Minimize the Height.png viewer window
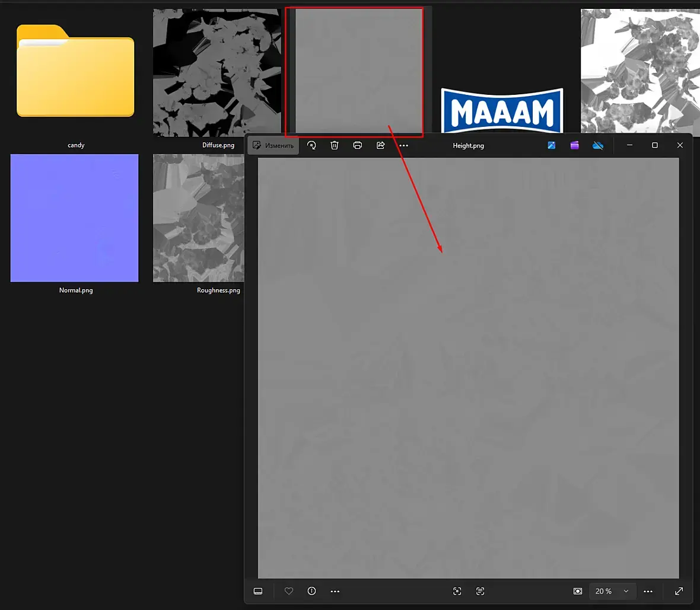The height and width of the screenshot is (610, 700). point(629,145)
